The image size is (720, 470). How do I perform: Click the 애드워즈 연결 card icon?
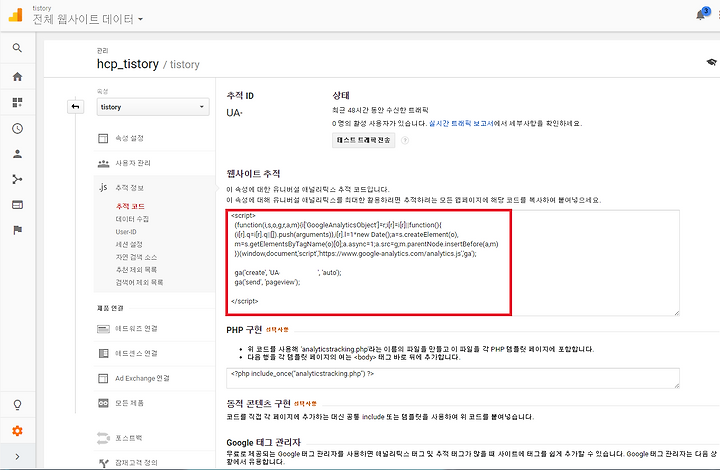103,329
